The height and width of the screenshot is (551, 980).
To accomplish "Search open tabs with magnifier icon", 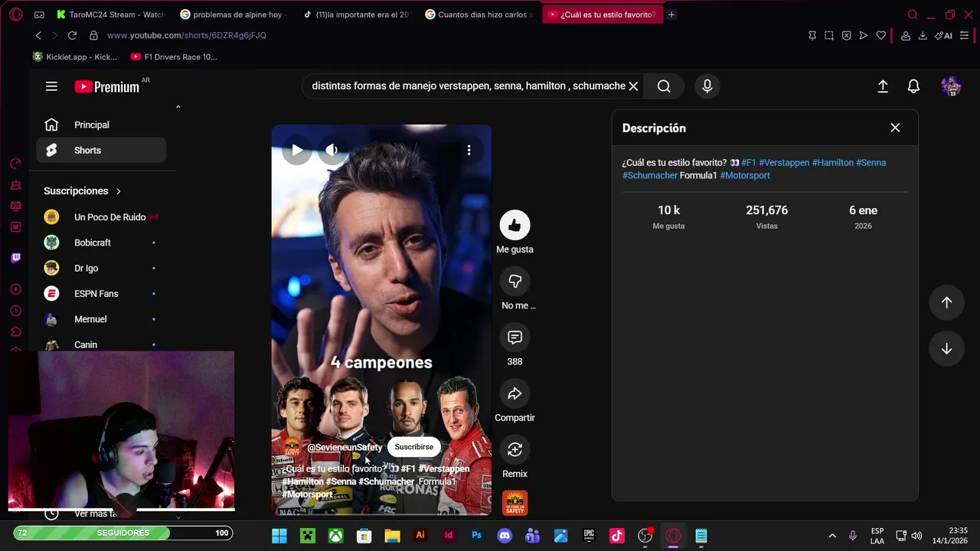I will coord(913,15).
